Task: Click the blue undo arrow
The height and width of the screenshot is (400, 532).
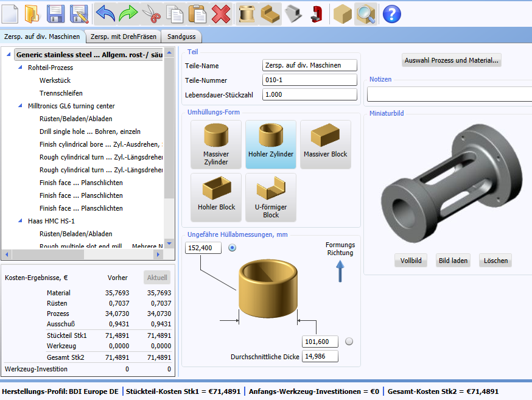Action: 105,14
